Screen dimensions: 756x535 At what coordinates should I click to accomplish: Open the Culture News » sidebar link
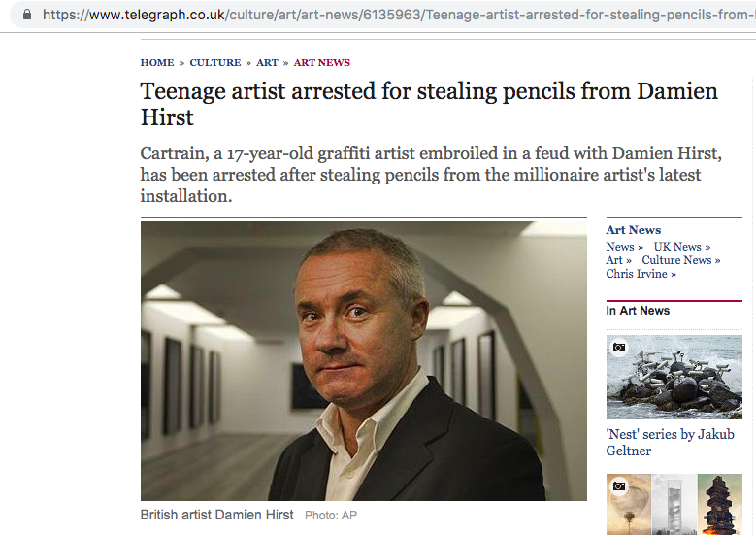(681, 260)
